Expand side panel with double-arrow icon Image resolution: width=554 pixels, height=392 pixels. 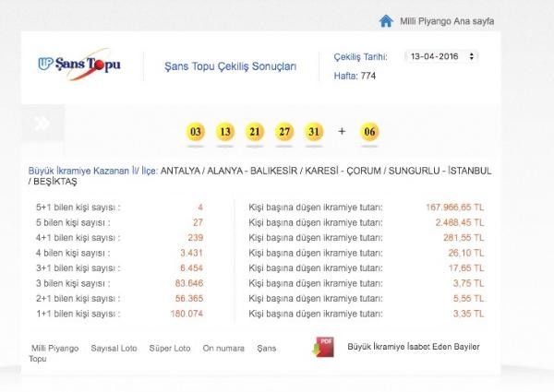[x=42, y=124]
